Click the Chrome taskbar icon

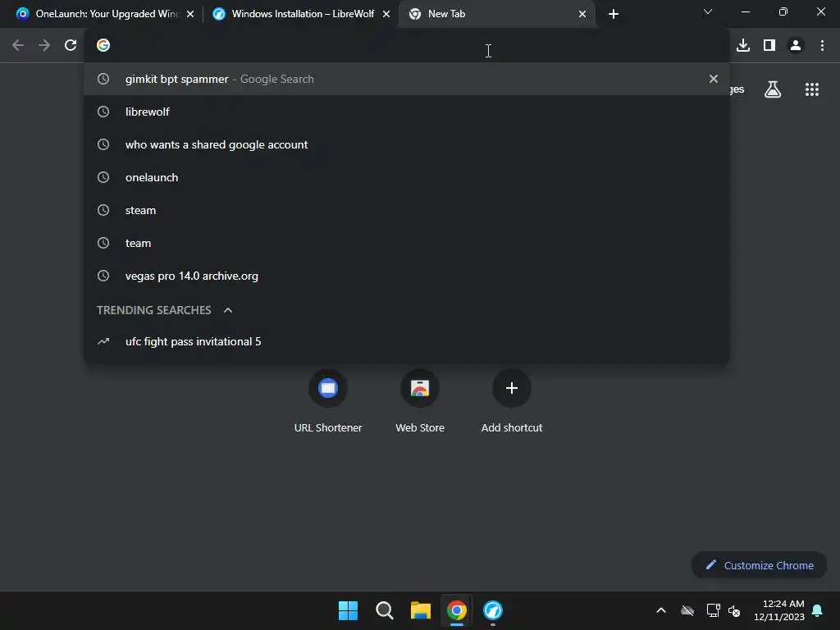coord(456,610)
